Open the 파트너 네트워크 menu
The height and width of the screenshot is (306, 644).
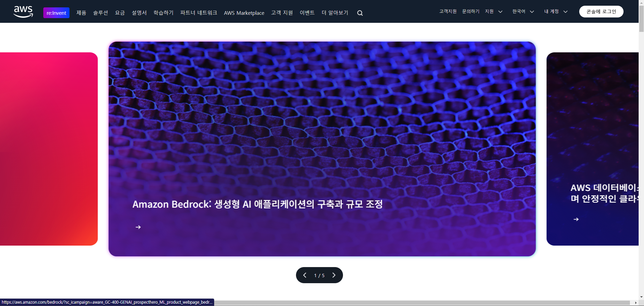tap(199, 13)
